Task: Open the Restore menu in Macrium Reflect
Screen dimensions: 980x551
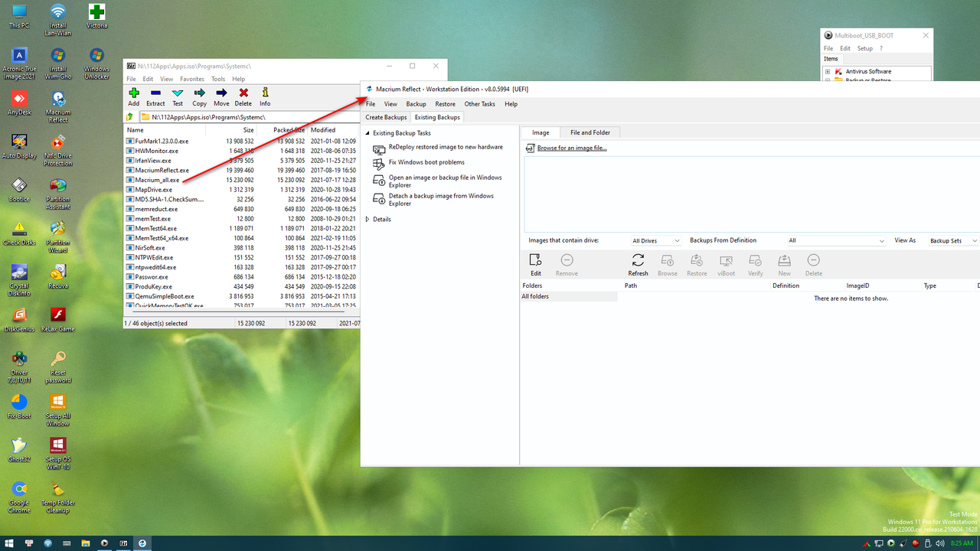Action: [x=445, y=104]
